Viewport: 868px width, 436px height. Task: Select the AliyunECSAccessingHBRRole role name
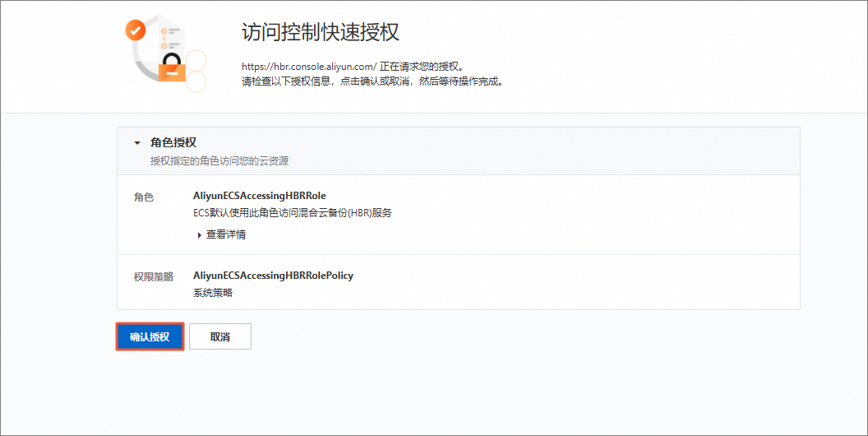pos(260,196)
